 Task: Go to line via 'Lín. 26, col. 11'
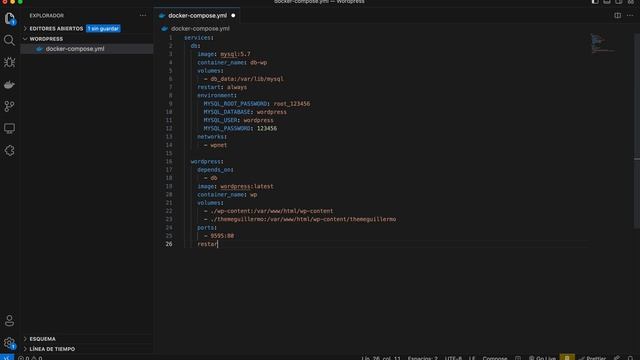[381, 358]
